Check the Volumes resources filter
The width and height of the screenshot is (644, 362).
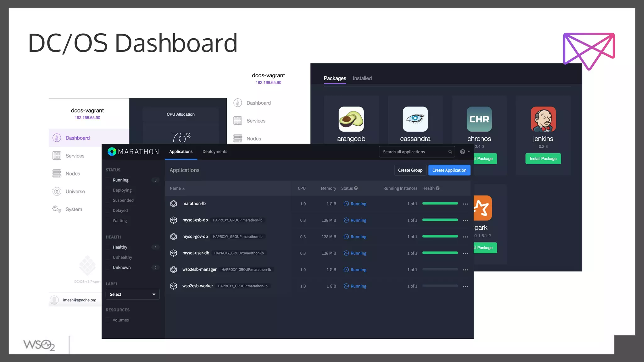(x=108, y=320)
